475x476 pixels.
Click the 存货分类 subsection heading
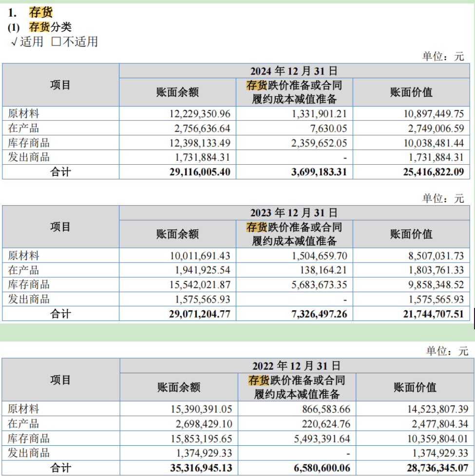(x=50, y=27)
